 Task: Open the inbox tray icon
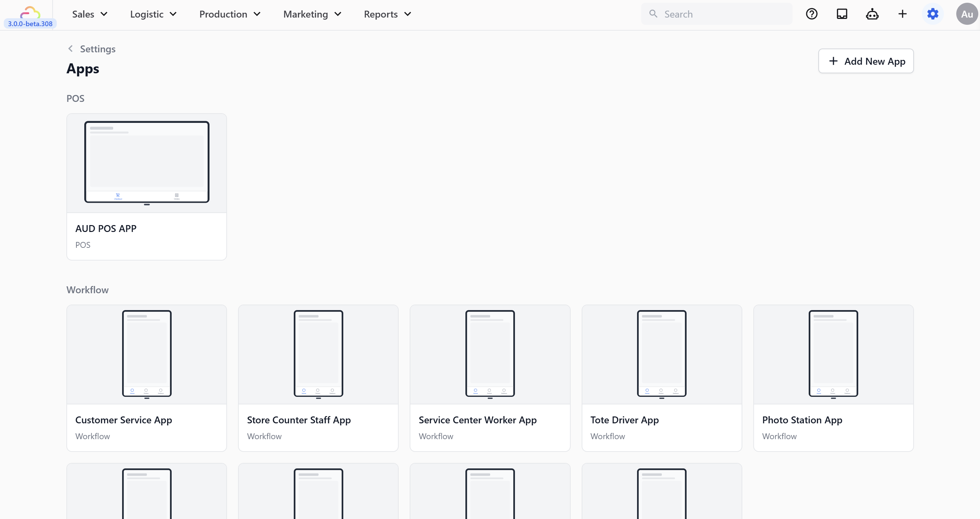(841, 14)
